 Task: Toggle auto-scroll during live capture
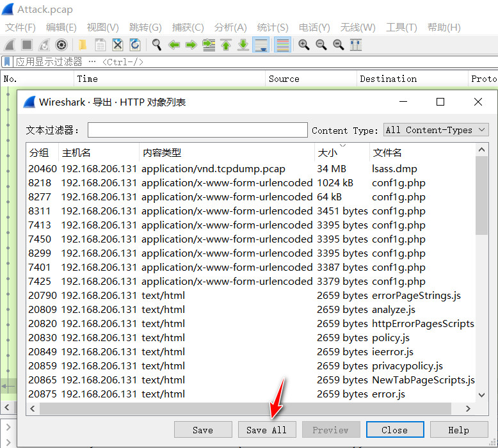[261, 44]
